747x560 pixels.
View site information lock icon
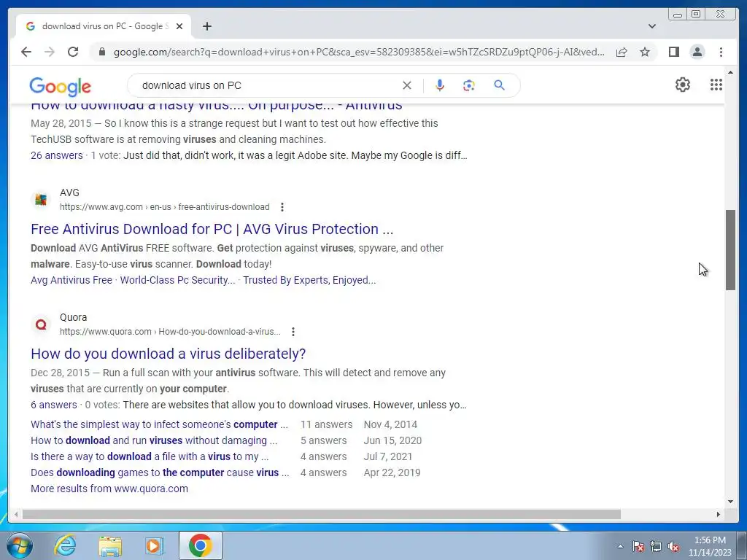pos(101,52)
